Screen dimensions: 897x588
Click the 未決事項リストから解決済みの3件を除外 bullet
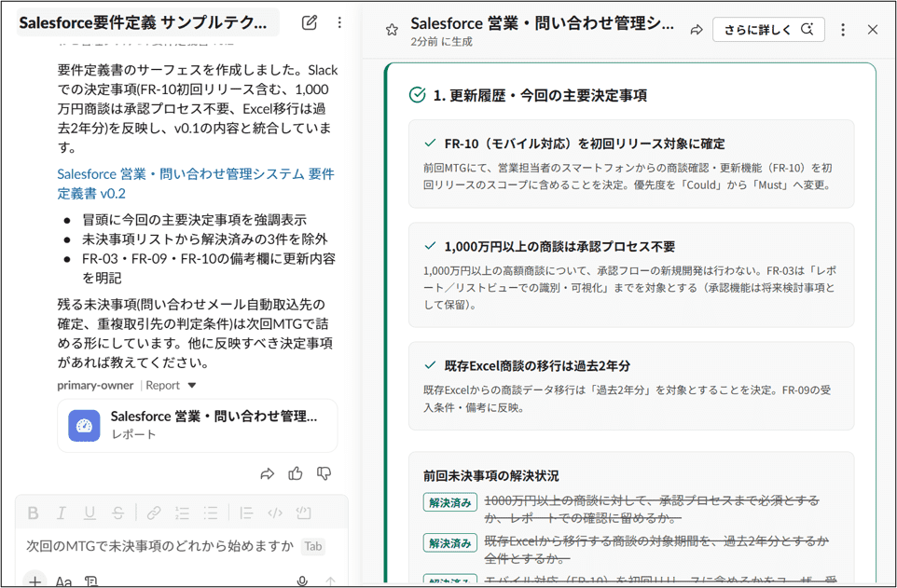(x=205, y=239)
